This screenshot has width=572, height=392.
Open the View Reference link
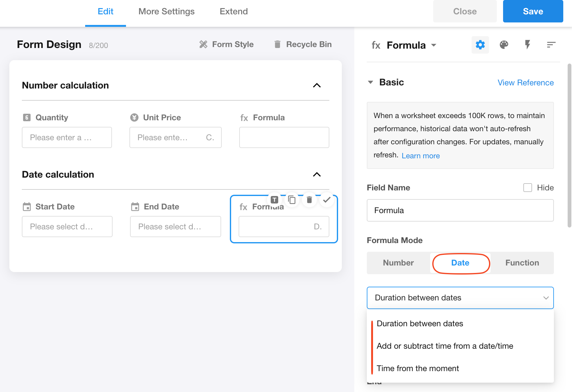(x=526, y=83)
